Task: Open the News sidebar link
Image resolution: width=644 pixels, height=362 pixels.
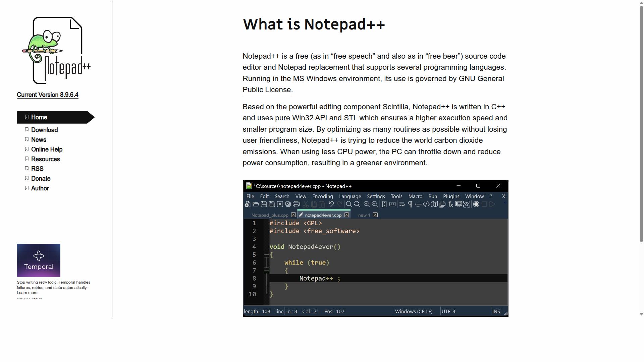Action: [39, 140]
